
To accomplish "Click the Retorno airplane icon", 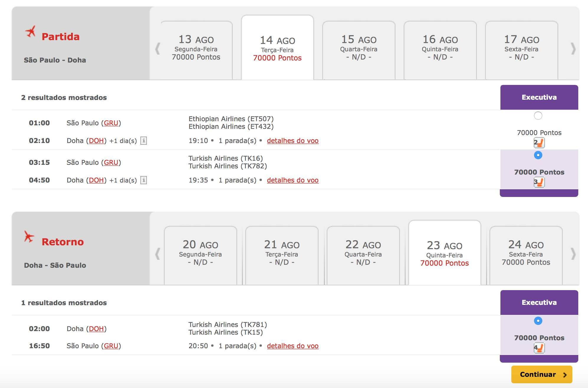I will (29, 237).
